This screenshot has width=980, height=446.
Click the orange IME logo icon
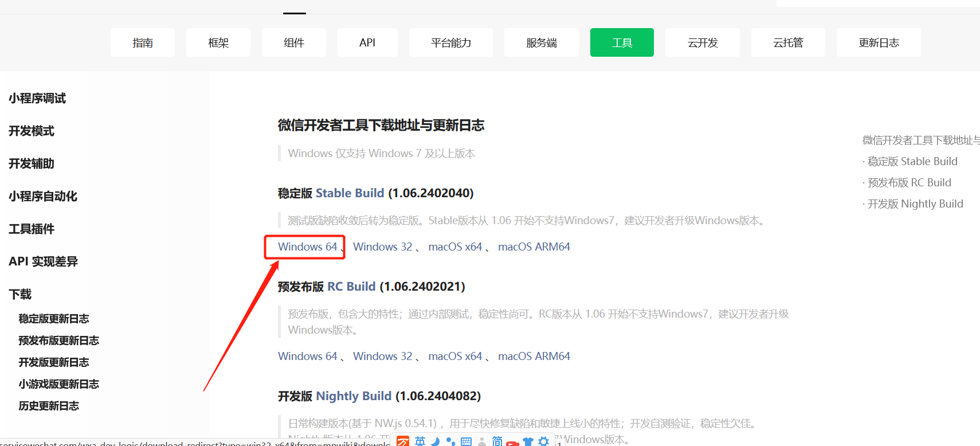coord(403,441)
